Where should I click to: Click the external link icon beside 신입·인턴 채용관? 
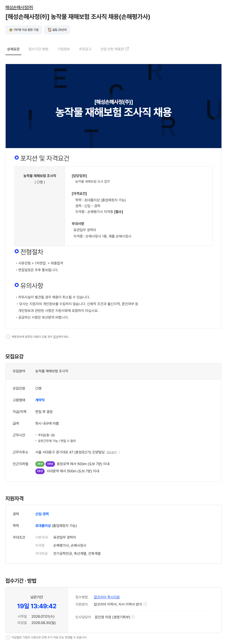point(127,49)
